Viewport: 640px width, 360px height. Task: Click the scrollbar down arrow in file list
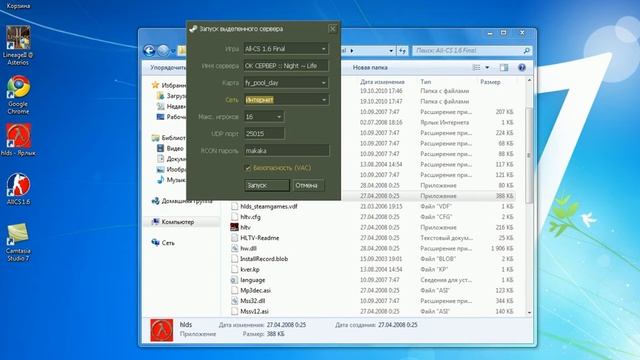pos(529,313)
